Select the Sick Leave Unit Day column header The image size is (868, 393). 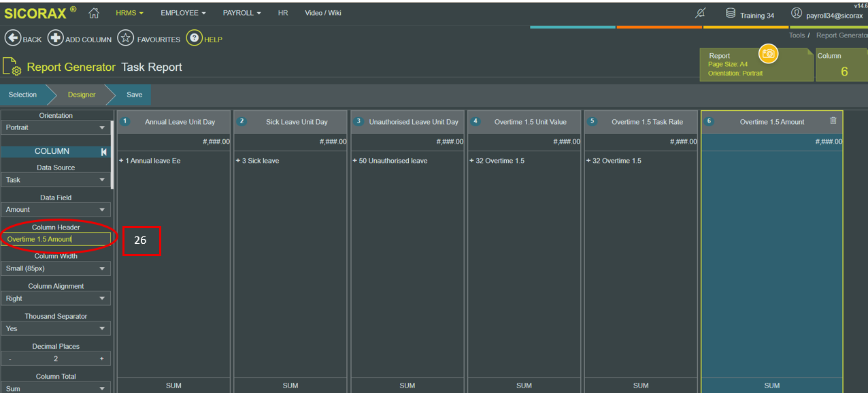[290, 122]
